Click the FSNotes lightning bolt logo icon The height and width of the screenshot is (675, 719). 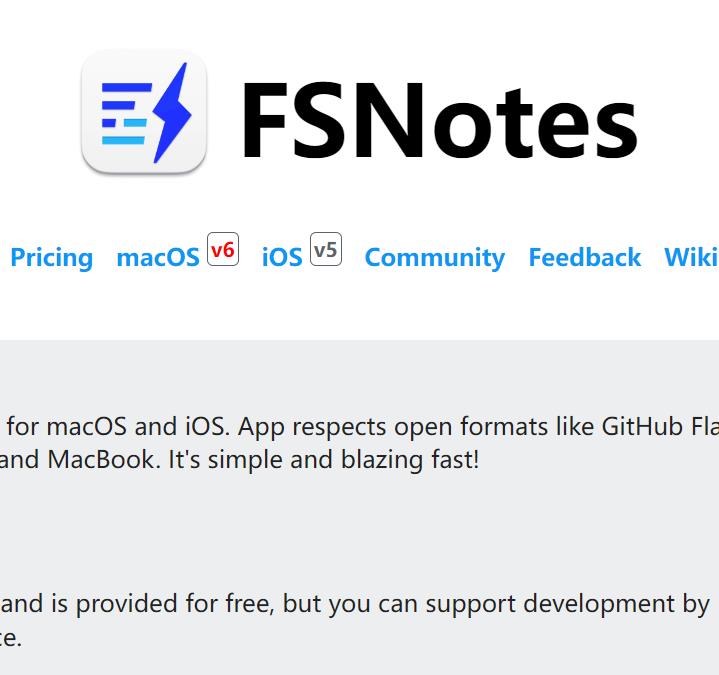click(144, 112)
